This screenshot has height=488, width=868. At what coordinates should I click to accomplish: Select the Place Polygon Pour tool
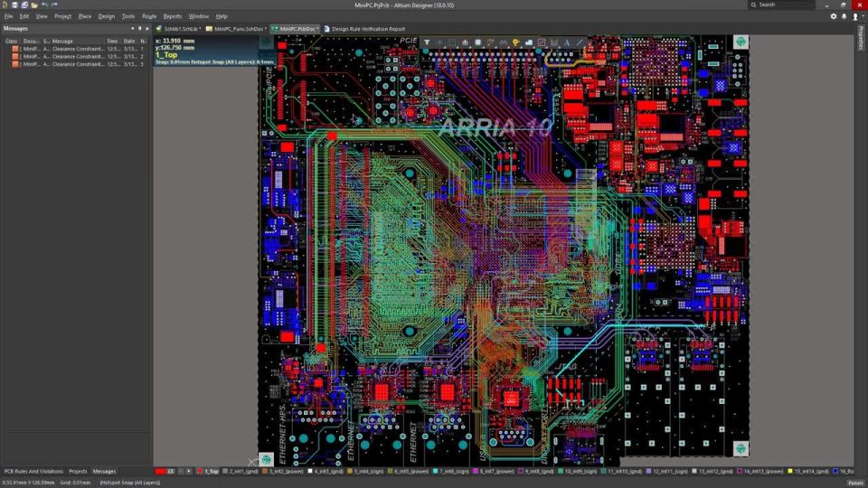(529, 42)
